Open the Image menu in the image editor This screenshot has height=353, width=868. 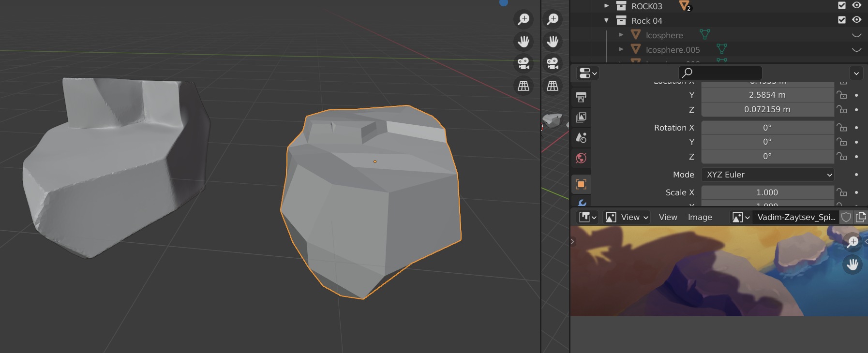[700, 217]
